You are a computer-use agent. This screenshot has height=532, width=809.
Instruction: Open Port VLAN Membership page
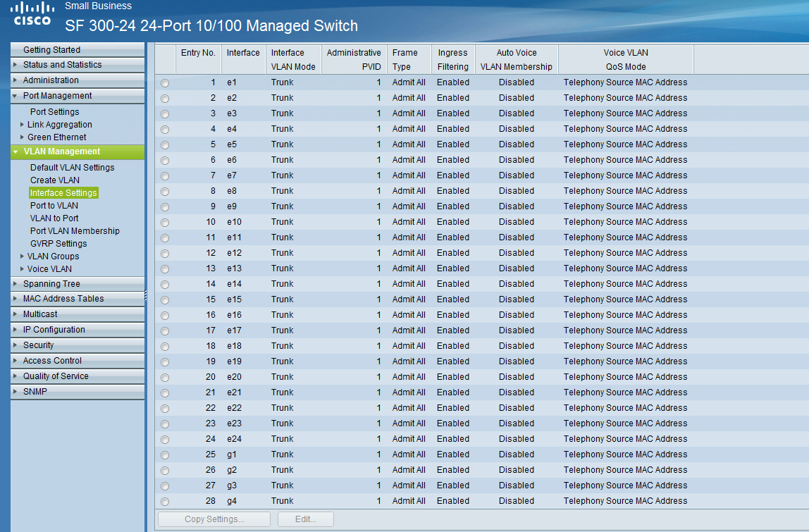(75, 231)
